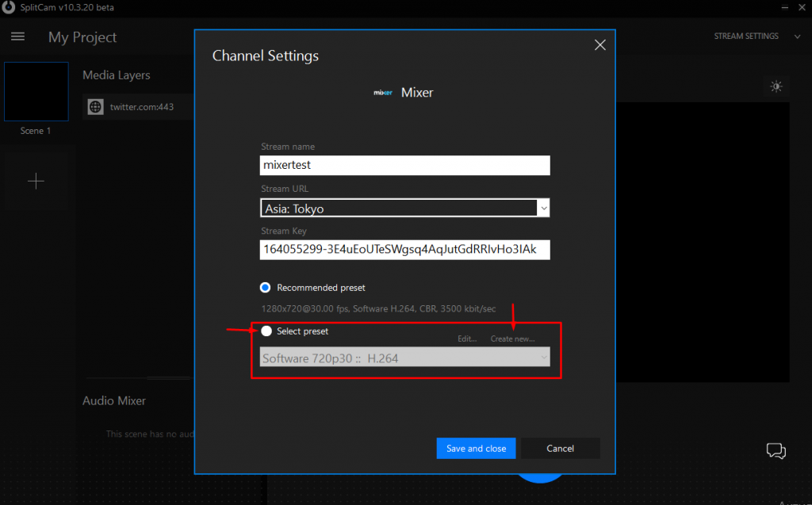
Task: Open the hamburger menu beside My Project
Action: [17, 36]
